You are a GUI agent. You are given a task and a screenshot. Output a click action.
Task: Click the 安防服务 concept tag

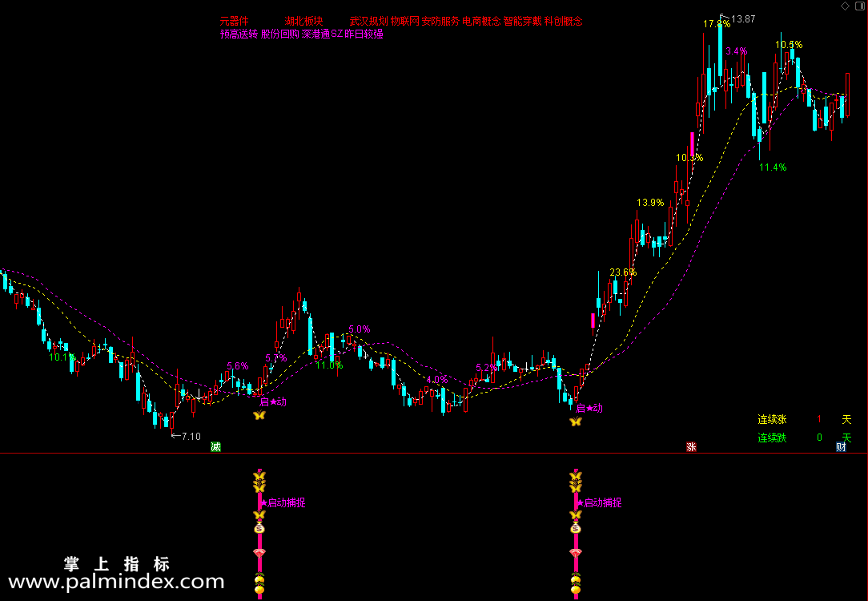[x=440, y=21]
